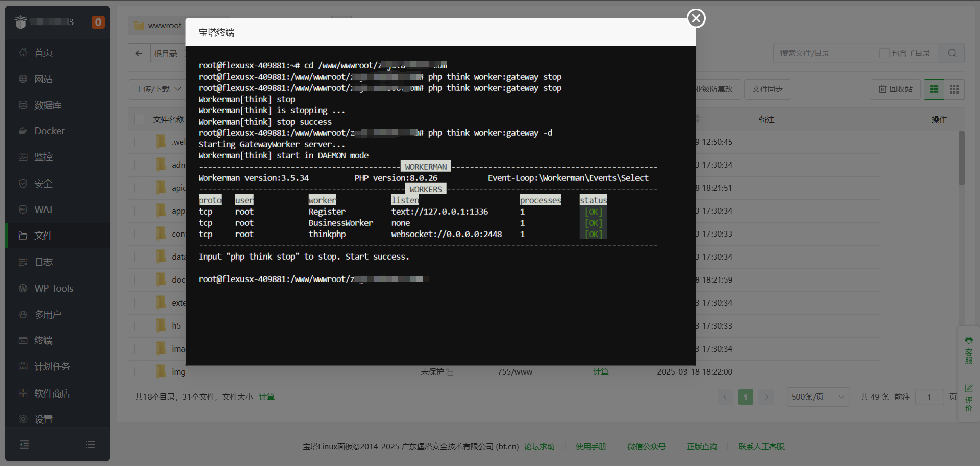980x466 pixels.
Task: Toggle the 包含子目录 checkbox
Action: pyautogui.click(x=884, y=53)
